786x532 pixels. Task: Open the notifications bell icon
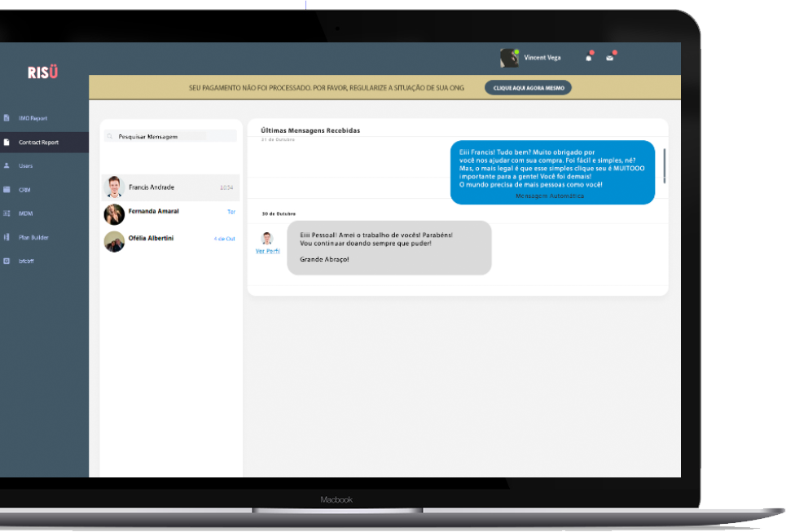(x=589, y=58)
